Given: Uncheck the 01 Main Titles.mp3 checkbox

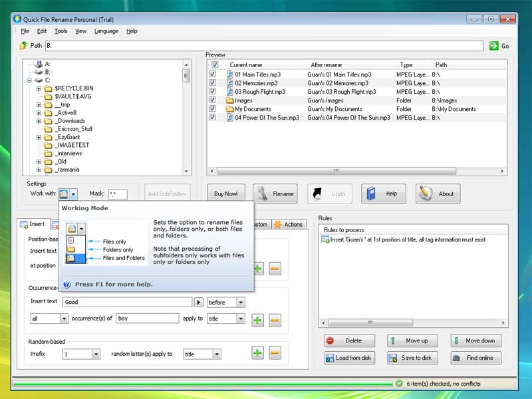Looking at the screenshot, I should [x=213, y=74].
